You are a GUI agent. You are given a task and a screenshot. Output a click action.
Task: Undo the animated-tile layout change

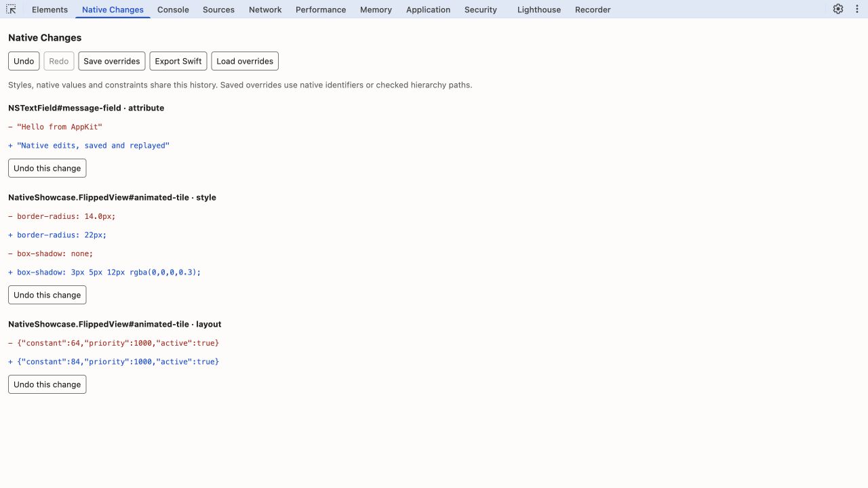click(x=47, y=384)
